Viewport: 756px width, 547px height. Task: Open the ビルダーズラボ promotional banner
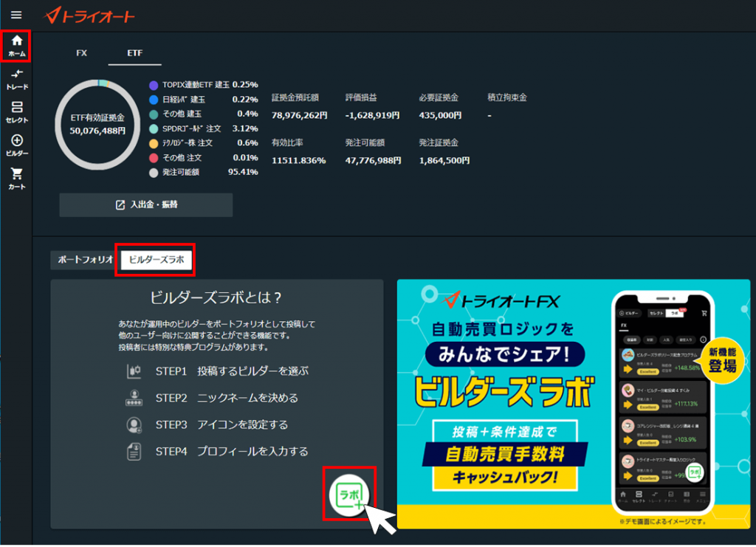573,404
